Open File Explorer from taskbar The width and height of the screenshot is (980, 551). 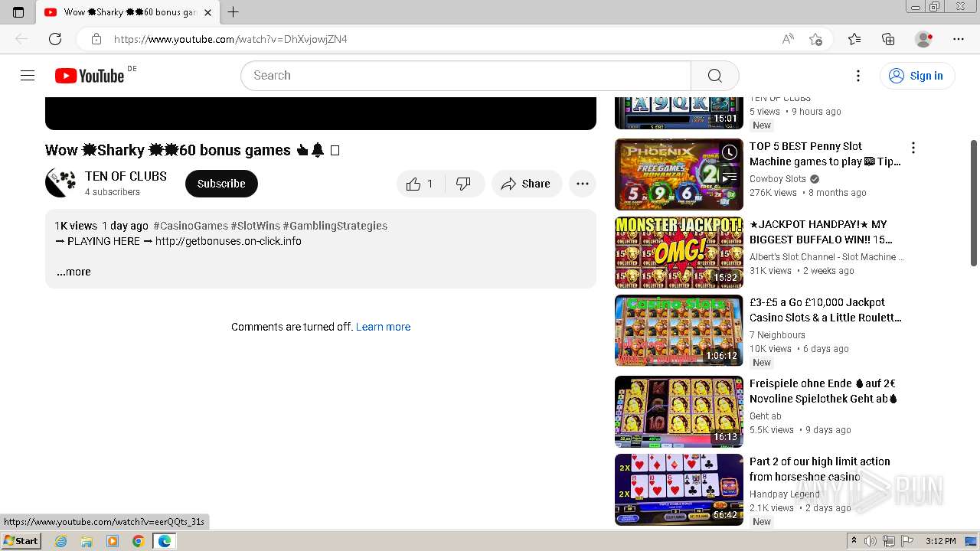(87, 541)
